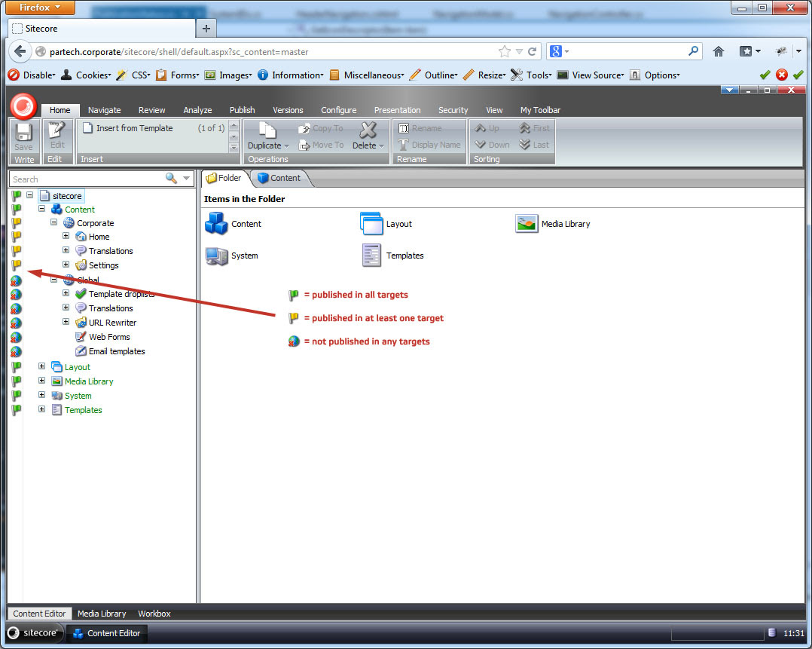Click Firefox Home button
This screenshot has height=649, width=812.
click(x=719, y=51)
